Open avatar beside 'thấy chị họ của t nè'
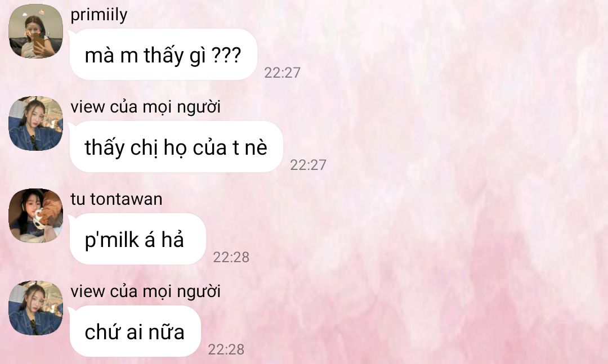 (x=35, y=123)
